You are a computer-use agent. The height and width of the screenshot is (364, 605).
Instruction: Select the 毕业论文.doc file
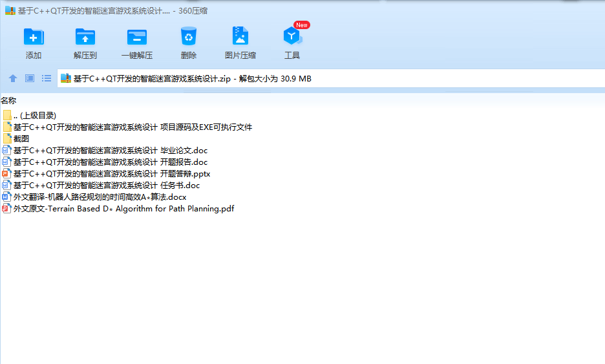click(x=105, y=150)
